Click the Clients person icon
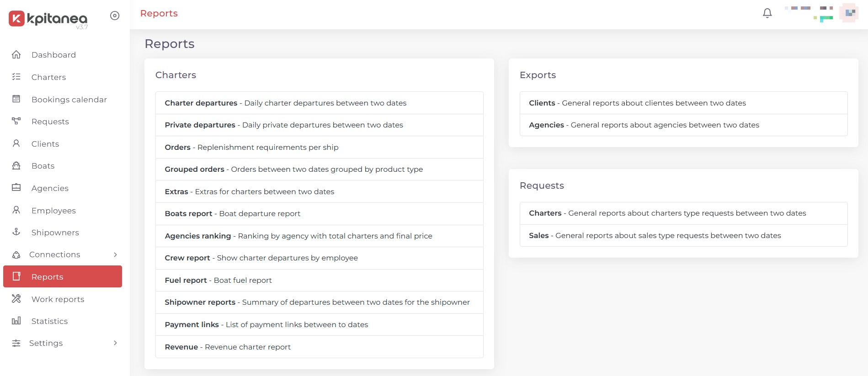This screenshot has width=868, height=376. click(16, 143)
